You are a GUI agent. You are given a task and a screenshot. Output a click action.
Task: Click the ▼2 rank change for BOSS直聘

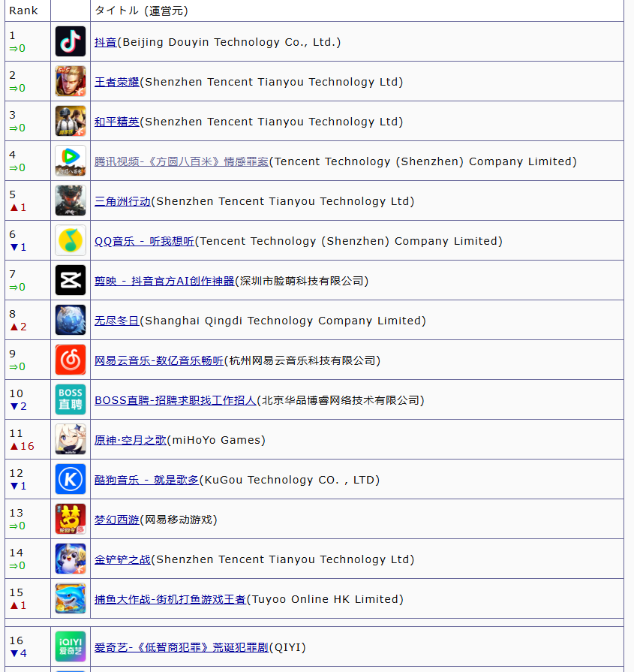19,406
